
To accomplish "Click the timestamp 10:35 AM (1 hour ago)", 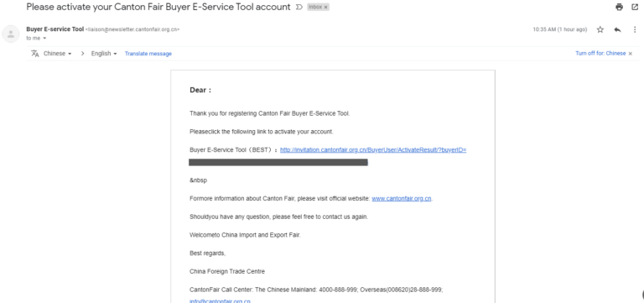I will coord(560,29).
